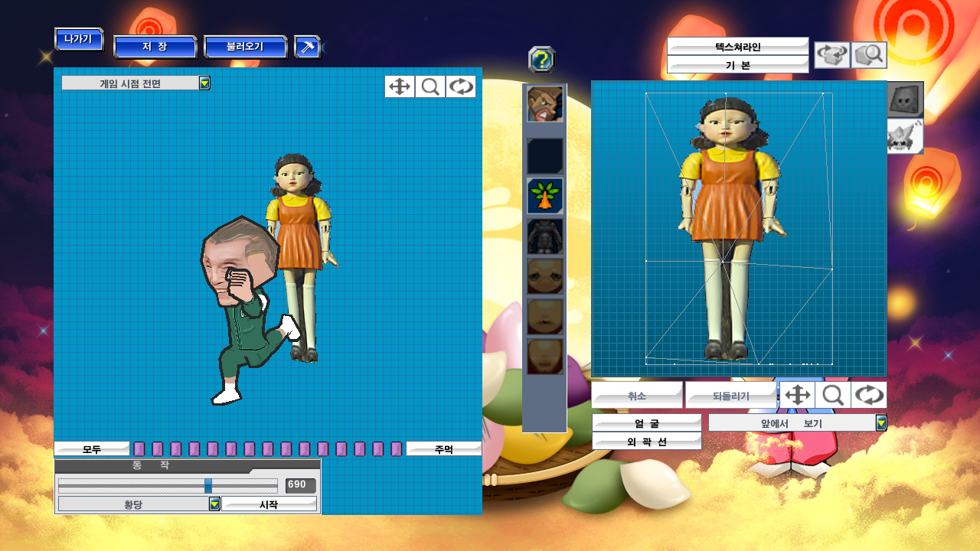This screenshot has width=980, height=551.
Task: Select the orange tree texture thumbnail
Action: [x=544, y=196]
